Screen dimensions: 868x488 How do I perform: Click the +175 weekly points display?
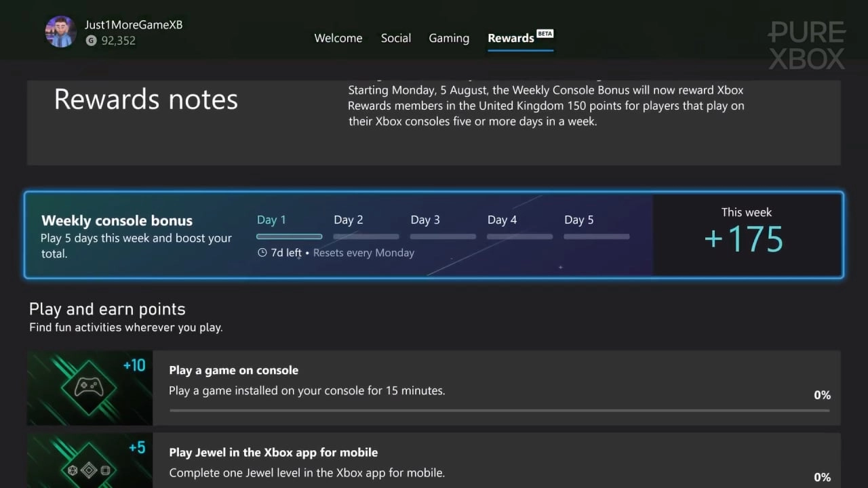(x=744, y=238)
